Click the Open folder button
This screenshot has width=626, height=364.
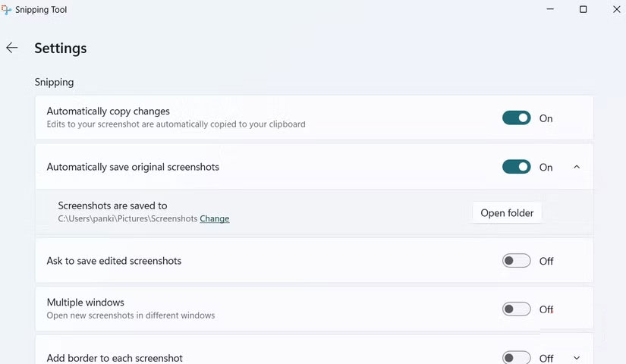point(507,213)
